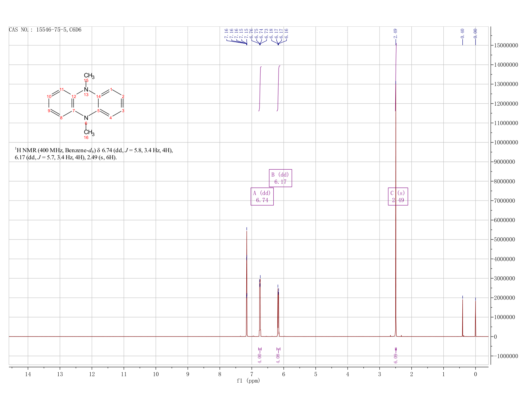
Task: Click nitrogen atom N 6 in structure
Action: tap(86, 118)
